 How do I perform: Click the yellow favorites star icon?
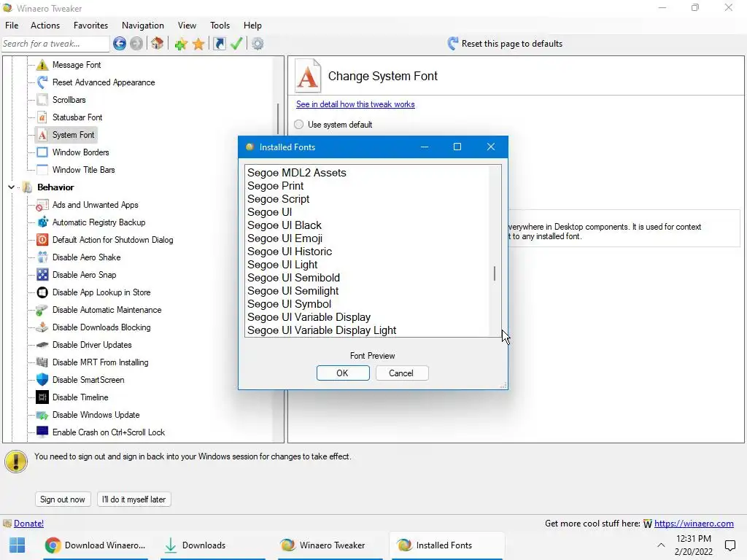click(x=198, y=44)
